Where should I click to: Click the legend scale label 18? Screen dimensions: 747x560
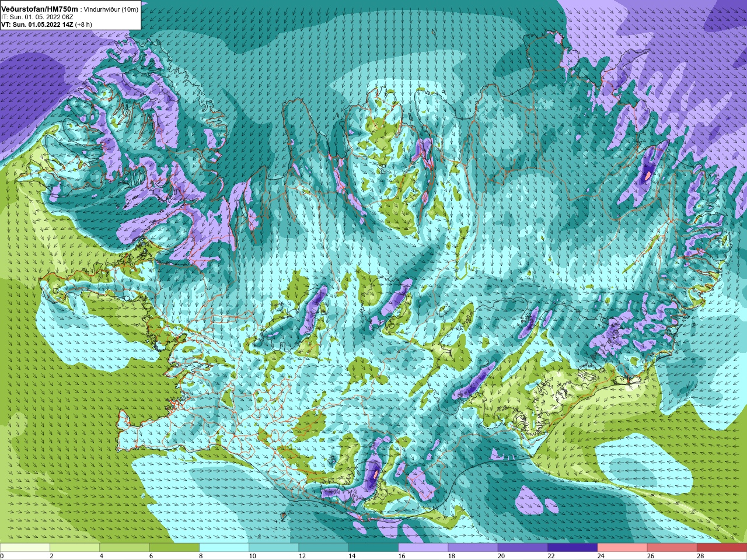[451, 556]
